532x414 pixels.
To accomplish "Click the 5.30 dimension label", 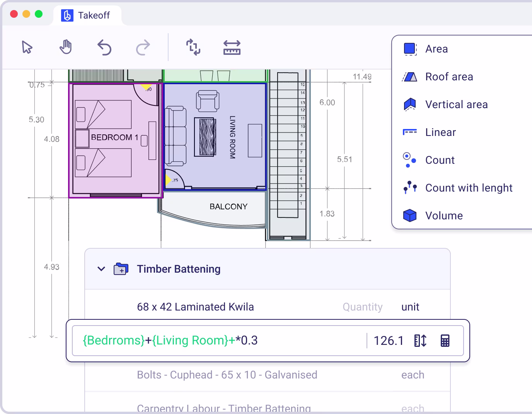I will pyautogui.click(x=36, y=120).
